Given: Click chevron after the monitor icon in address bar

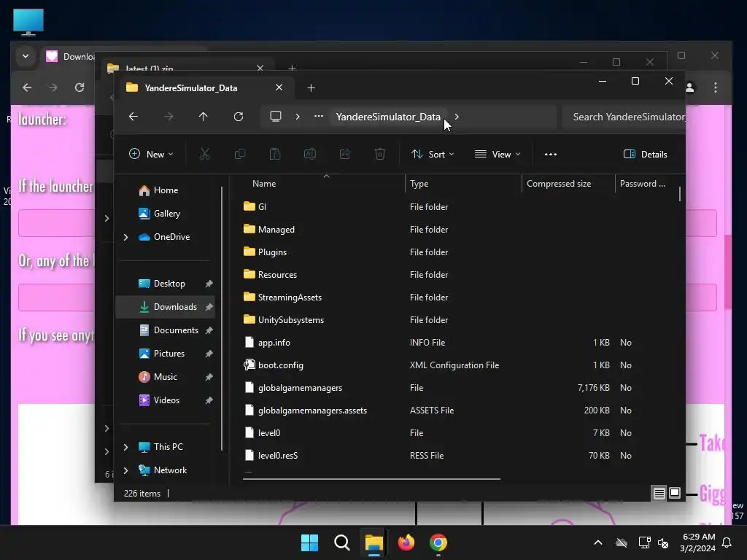Looking at the screenshot, I should pyautogui.click(x=298, y=117).
